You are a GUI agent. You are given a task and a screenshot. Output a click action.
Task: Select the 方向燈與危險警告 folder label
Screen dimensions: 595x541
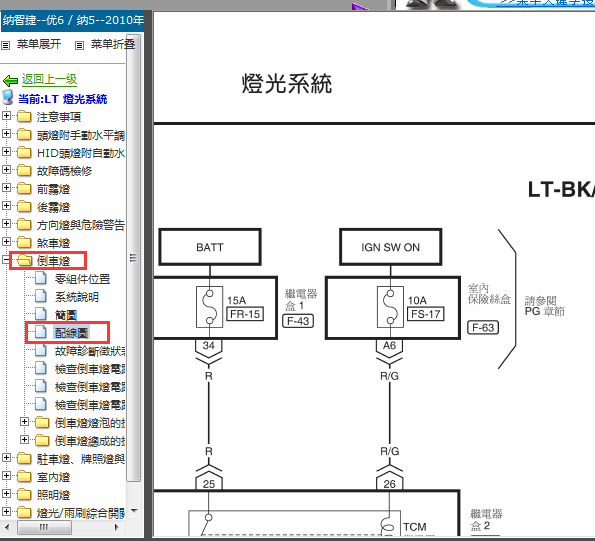(x=81, y=225)
